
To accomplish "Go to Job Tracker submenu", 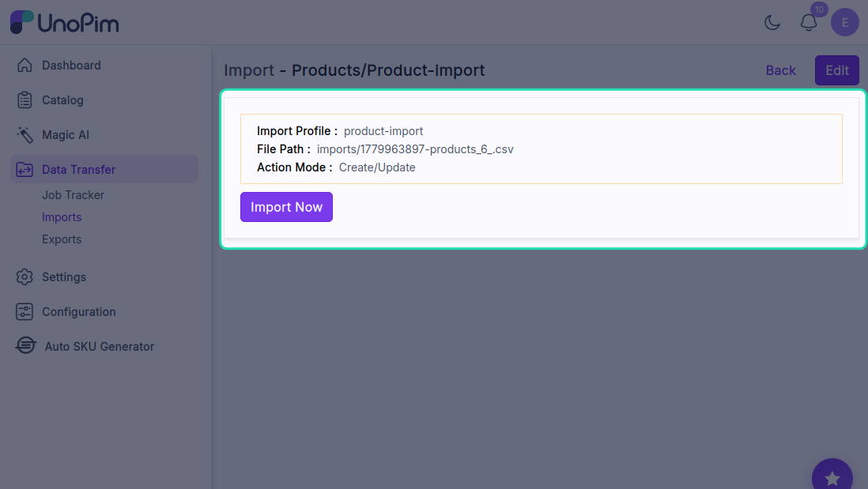I will pos(73,194).
